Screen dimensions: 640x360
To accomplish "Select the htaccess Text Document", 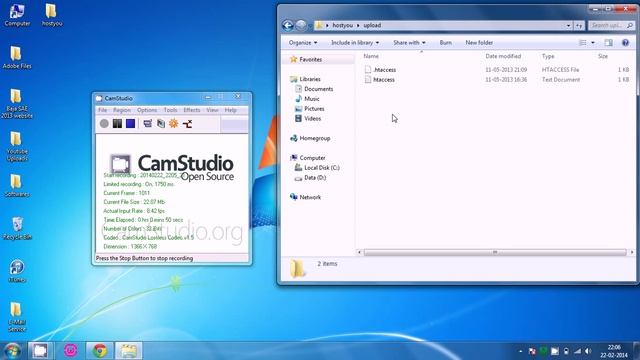I will point(497,80).
